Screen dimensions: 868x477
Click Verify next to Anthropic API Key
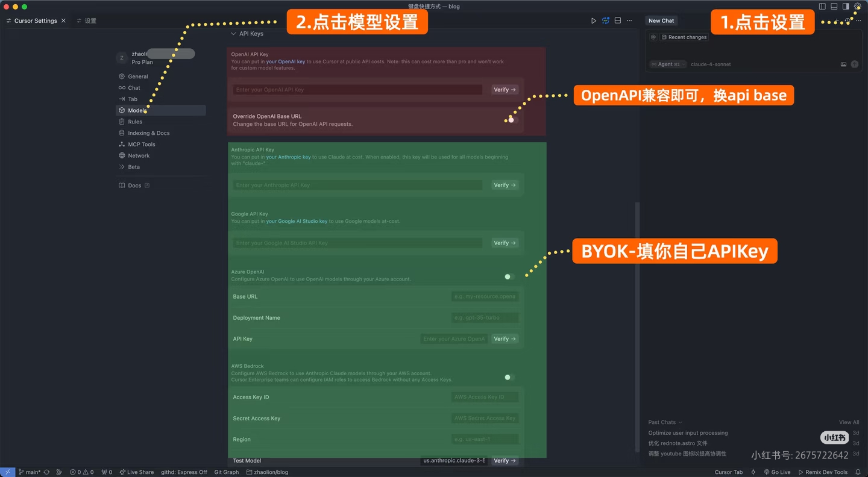[x=505, y=185]
